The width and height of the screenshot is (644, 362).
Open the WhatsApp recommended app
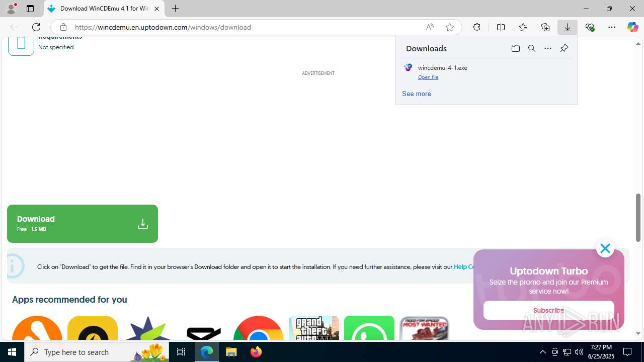369,328
